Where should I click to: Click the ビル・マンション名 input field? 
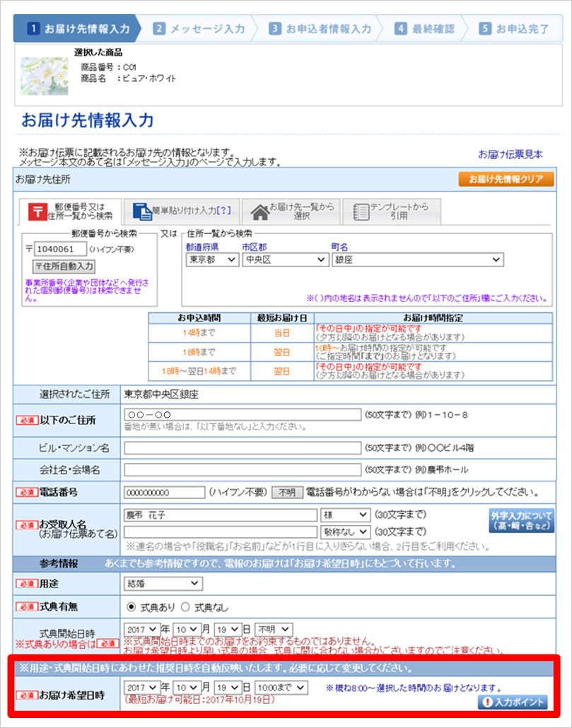coord(242,448)
